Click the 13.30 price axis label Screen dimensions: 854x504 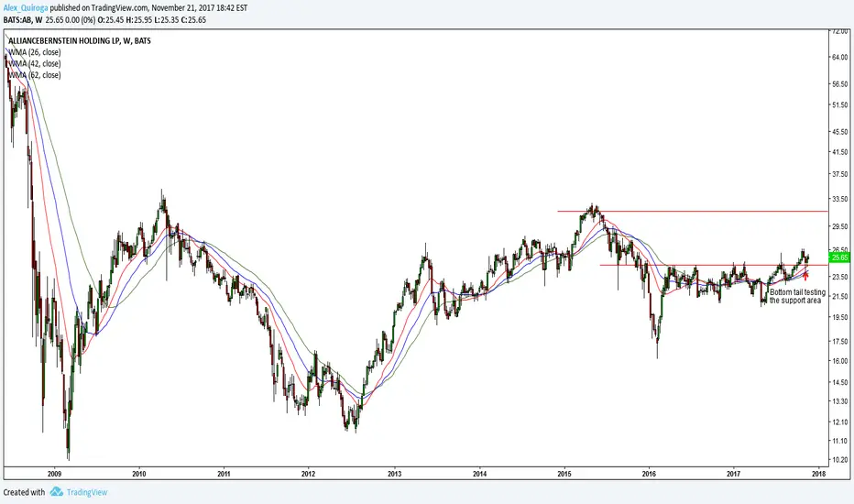click(840, 401)
